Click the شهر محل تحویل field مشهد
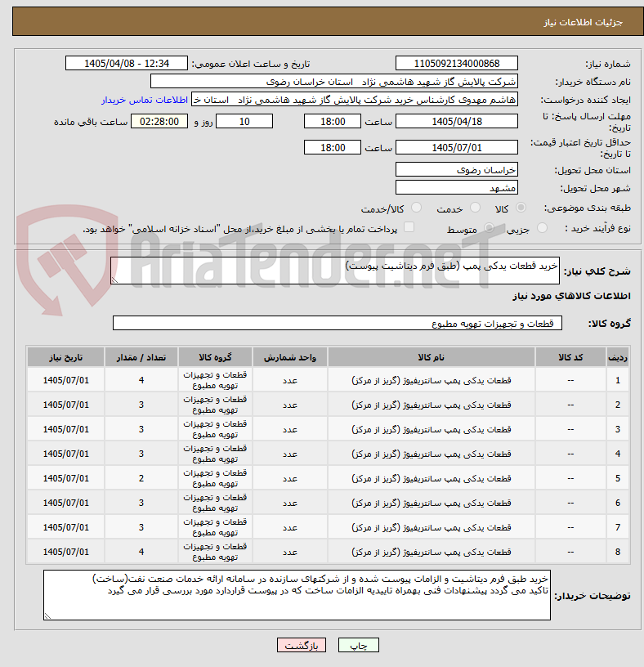Image resolution: width=644 pixels, height=667 pixels. click(456, 188)
